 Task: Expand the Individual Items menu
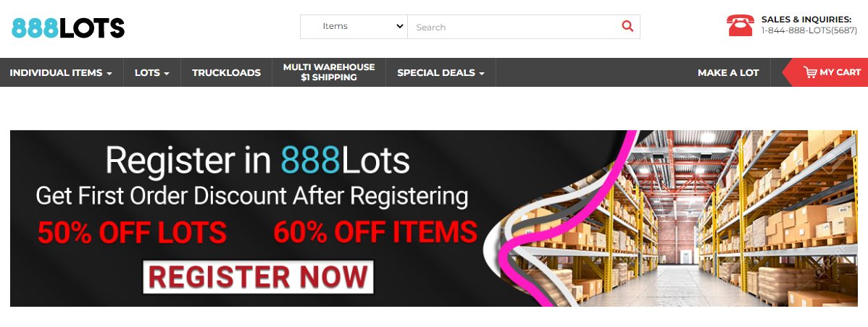61,72
